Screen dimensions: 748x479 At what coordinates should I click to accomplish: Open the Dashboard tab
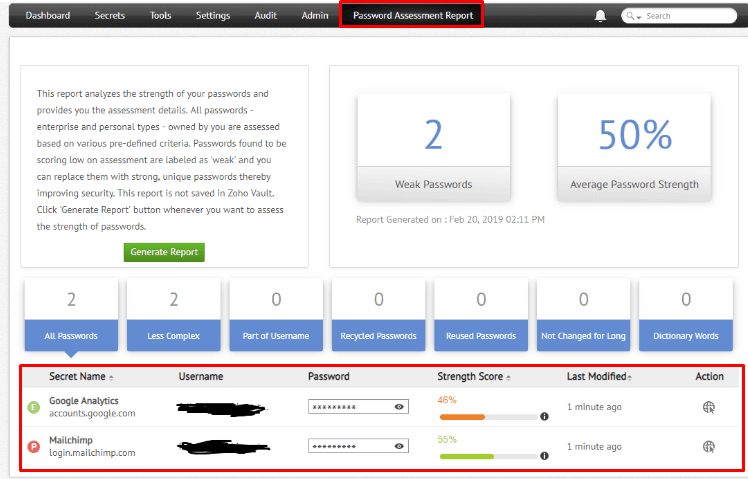(48, 16)
